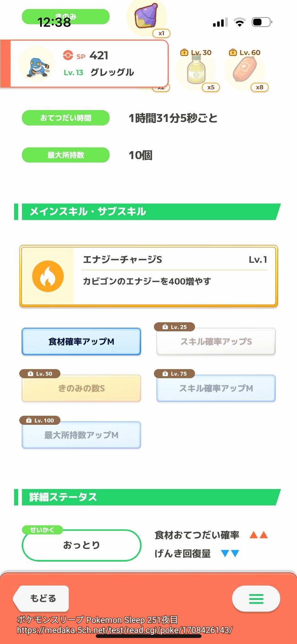The image size is (297, 644).
Task: Tap the orange up arrows for 食材おてつだい確率
Action: [x=258, y=535]
